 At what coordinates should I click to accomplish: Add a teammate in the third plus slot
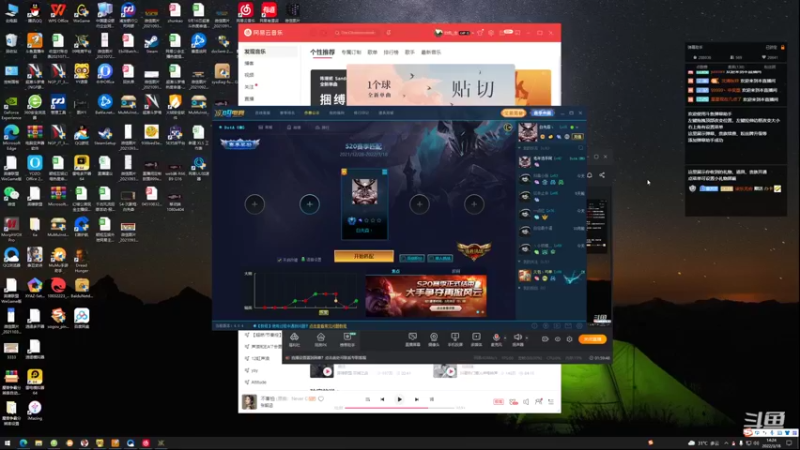(x=419, y=204)
